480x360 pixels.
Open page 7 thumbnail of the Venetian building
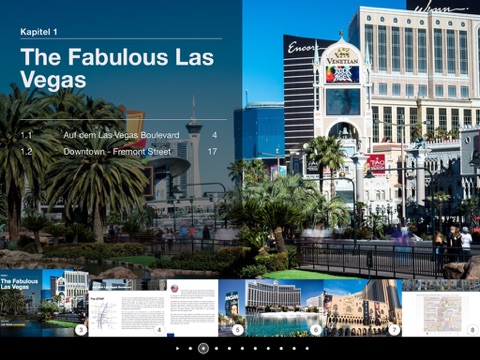pos(363,308)
